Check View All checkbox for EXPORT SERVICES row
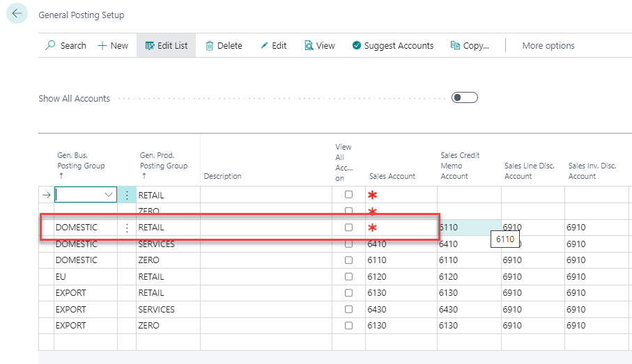 tap(348, 309)
